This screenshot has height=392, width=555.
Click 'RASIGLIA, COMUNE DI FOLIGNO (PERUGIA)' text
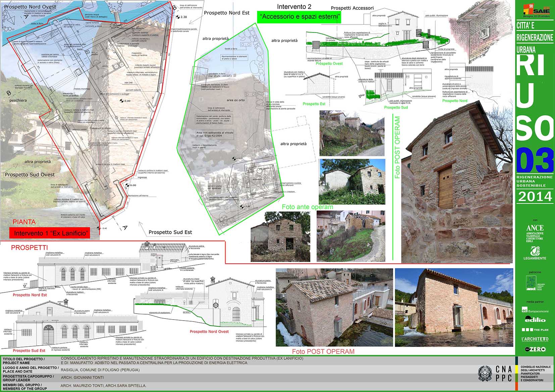[x=100, y=370]
